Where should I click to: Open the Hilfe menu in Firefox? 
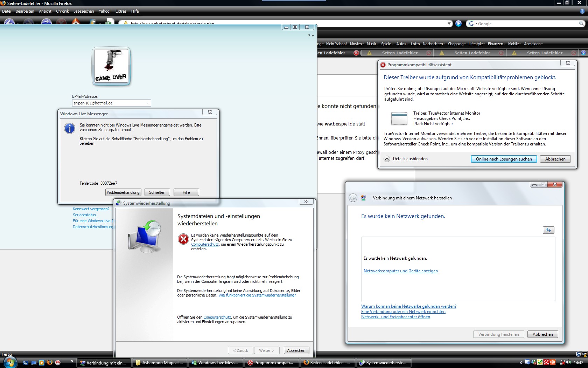coord(135,11)
